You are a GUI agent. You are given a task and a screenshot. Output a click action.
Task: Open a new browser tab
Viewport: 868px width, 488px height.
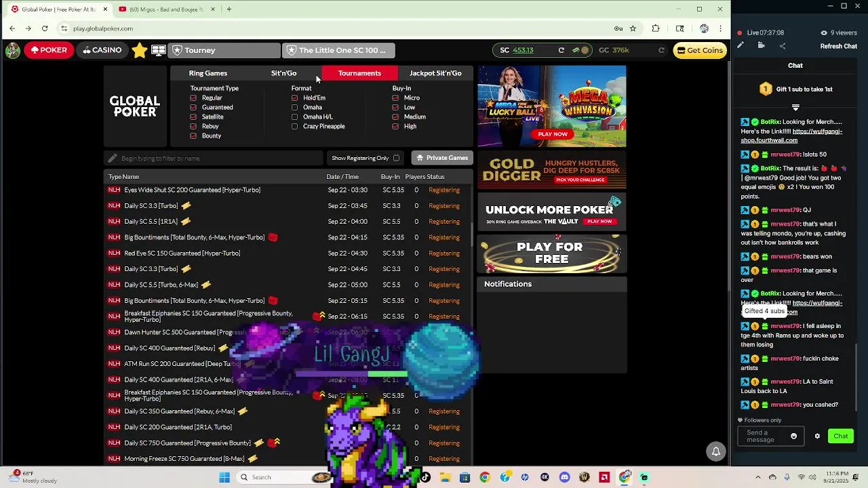229,9
